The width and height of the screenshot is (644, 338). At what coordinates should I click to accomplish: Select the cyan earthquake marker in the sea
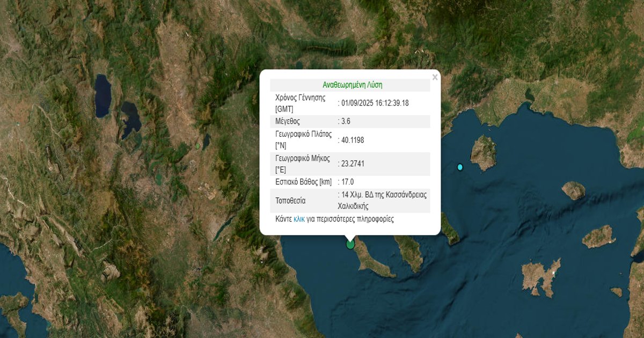point(460,167)
